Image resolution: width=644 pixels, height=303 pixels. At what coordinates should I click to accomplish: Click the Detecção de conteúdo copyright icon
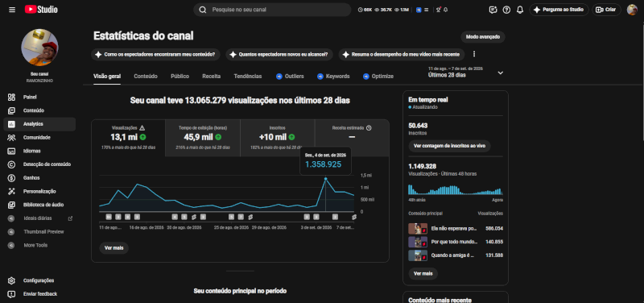[11, 164]
